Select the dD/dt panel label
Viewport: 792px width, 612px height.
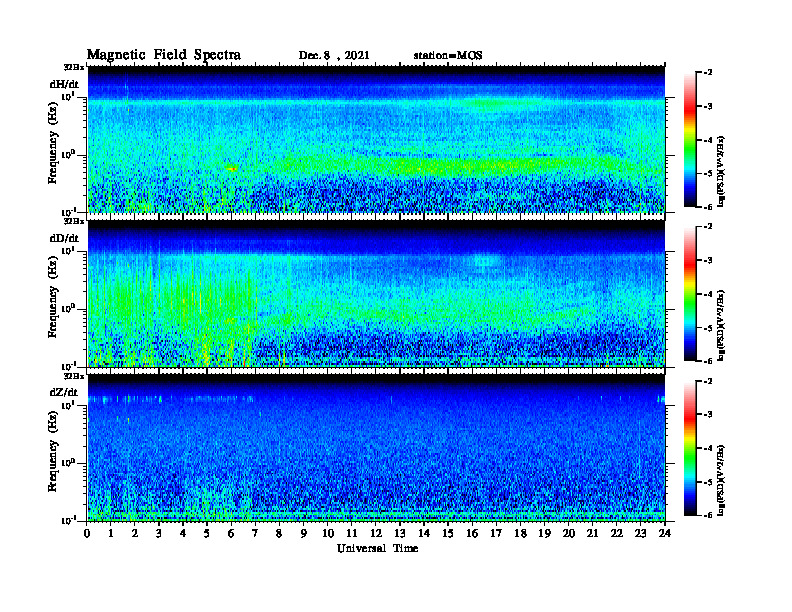pos(64,238)
